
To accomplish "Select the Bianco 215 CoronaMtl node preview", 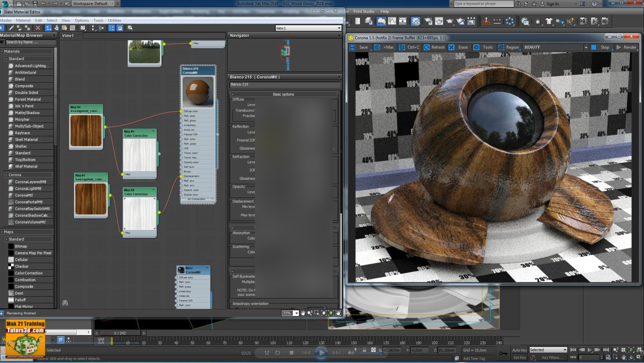I will coord(198,92).
